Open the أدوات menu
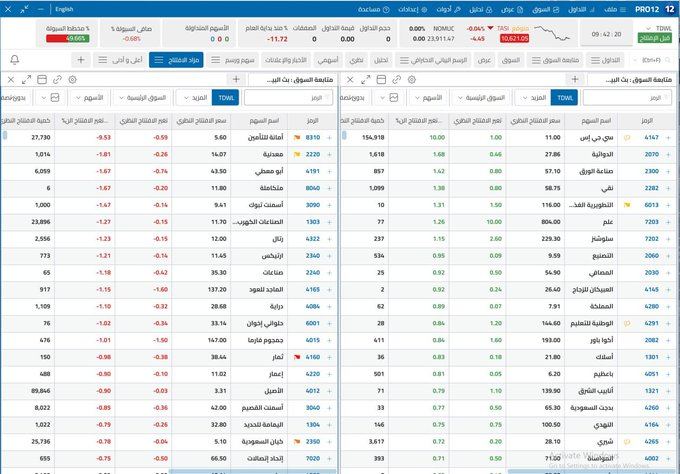 click(x=448, y=9)
